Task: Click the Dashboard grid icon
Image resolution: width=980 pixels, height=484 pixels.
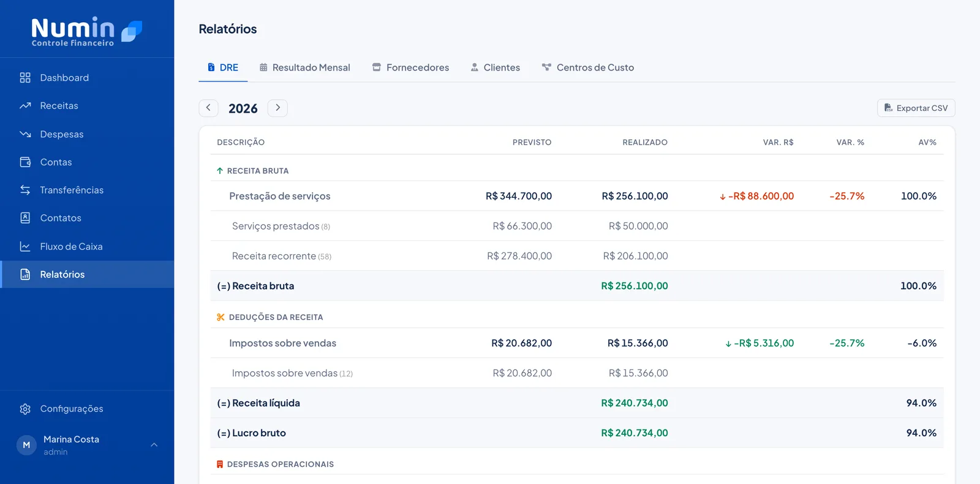Action: pyautogui.click(x=25, y=78)
